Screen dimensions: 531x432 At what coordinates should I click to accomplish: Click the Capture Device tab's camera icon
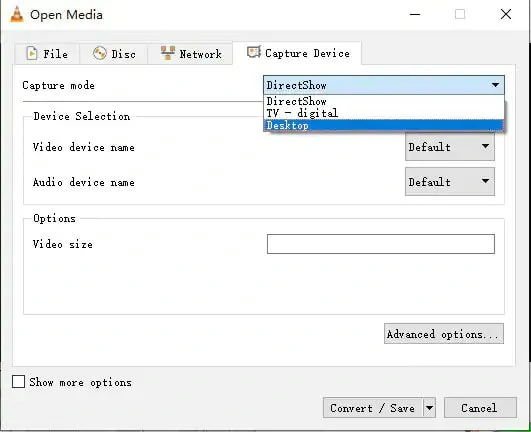(254, 52)
